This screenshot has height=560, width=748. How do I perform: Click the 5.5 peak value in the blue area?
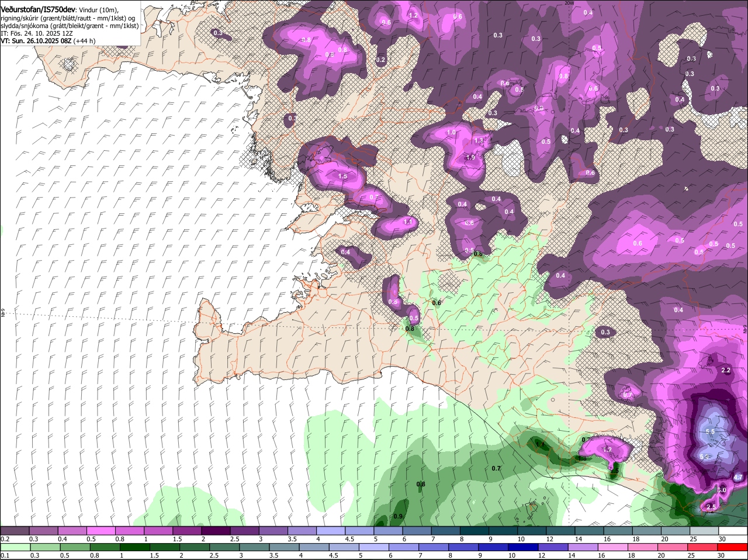point(711,431)
